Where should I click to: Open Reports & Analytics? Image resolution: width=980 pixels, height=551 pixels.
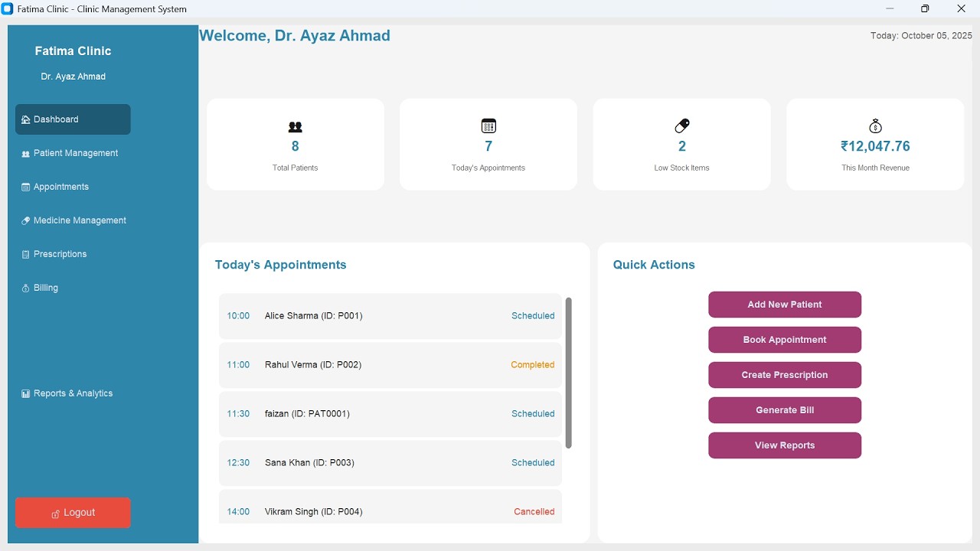[x=73, y=393]
